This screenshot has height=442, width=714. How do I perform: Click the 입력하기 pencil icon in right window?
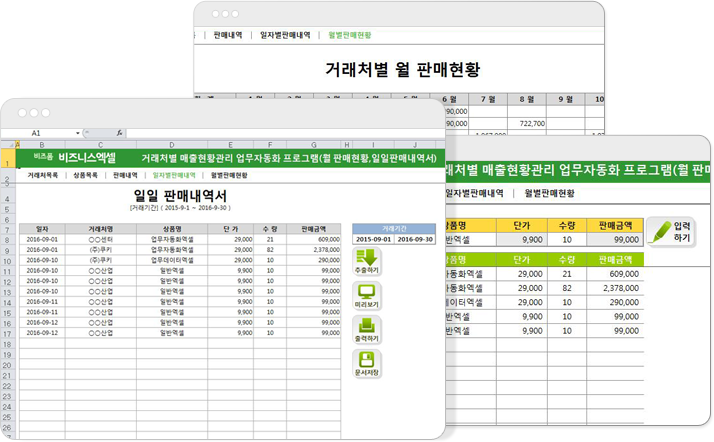click(671, 232)
